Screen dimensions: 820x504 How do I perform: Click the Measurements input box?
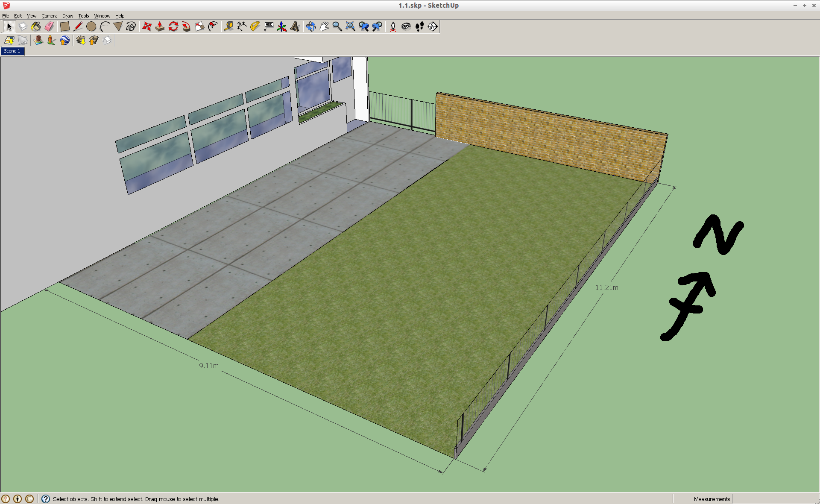pyautogui.click(x=775, y=499)
